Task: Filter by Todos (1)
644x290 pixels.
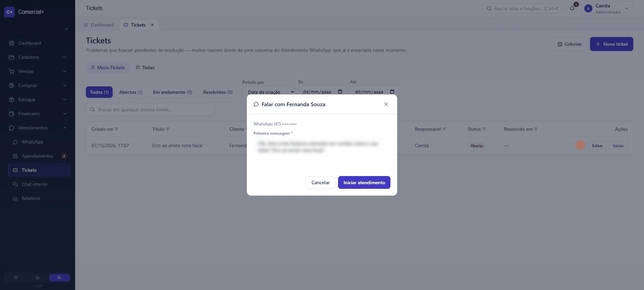Action: pos(99,92)
